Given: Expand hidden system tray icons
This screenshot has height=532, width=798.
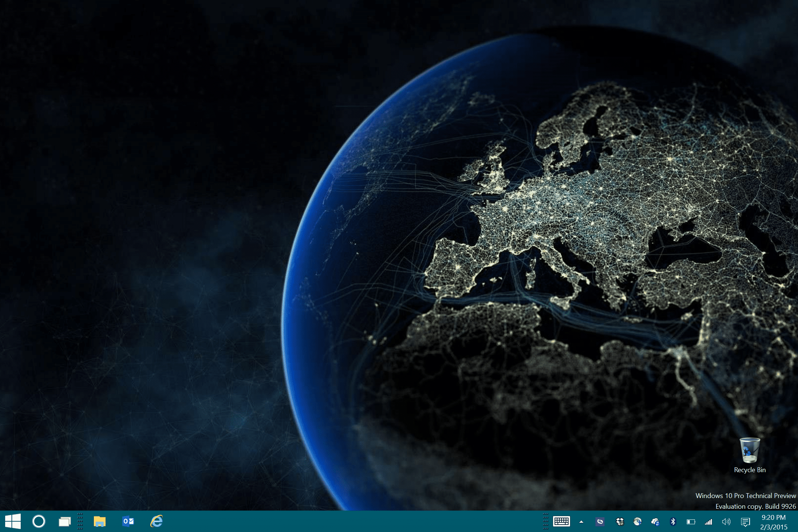Looking at the screenshot, I should (581, 522).
